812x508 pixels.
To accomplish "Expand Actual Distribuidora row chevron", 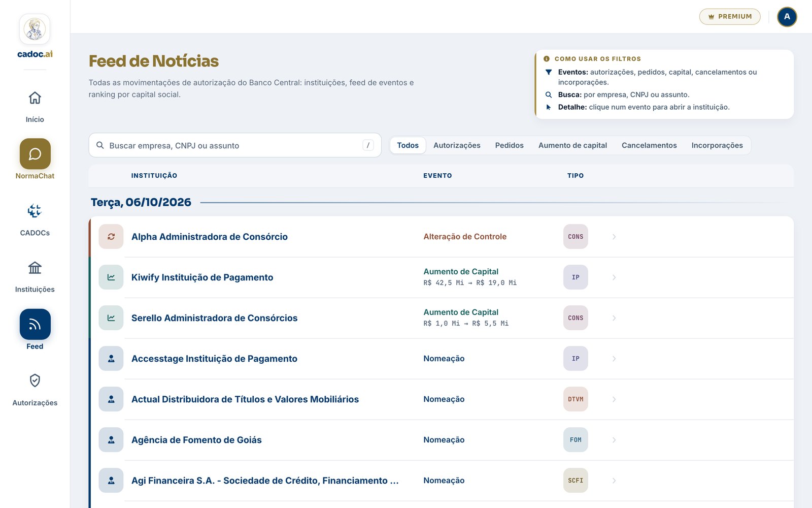I will [614, 399].
